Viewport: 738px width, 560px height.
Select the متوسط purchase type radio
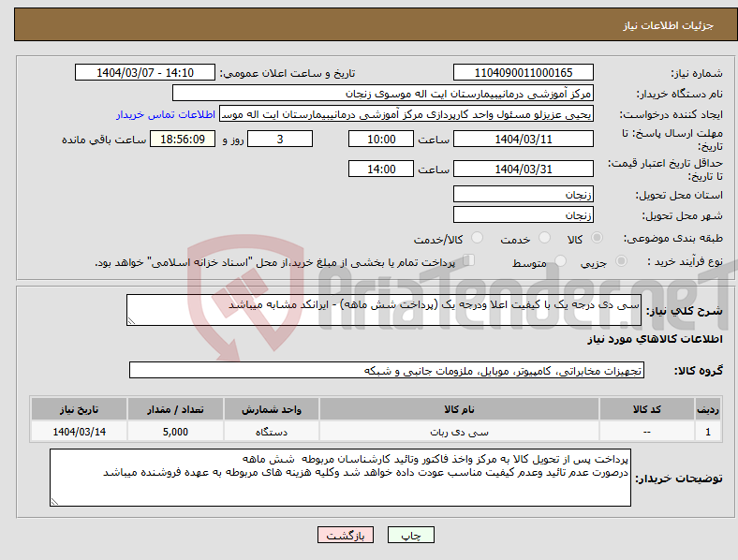pos(560,261)
